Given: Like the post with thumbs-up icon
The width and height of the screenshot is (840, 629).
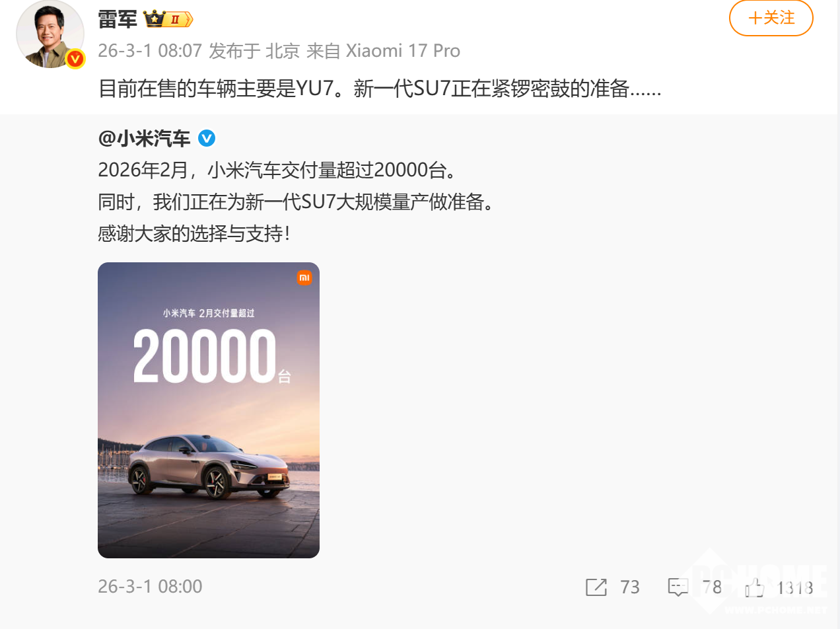Looking at the screenshot, I should [x=755, y=587].
